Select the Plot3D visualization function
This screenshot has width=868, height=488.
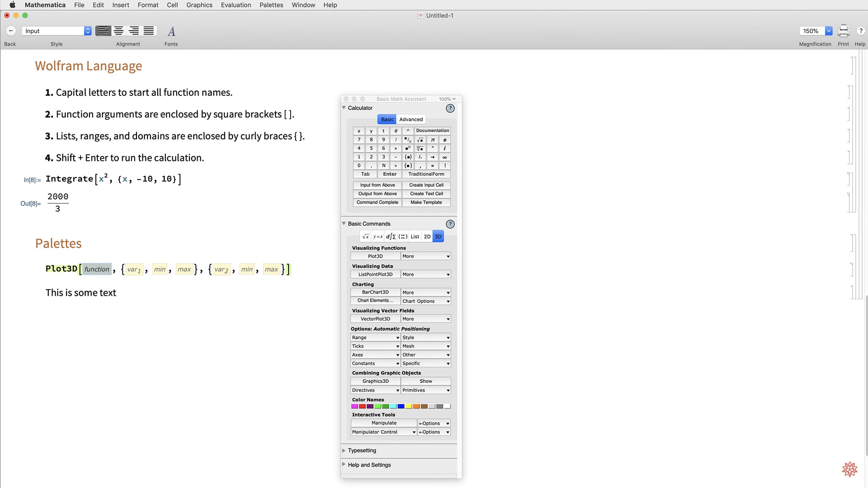(x=375, y=255)
